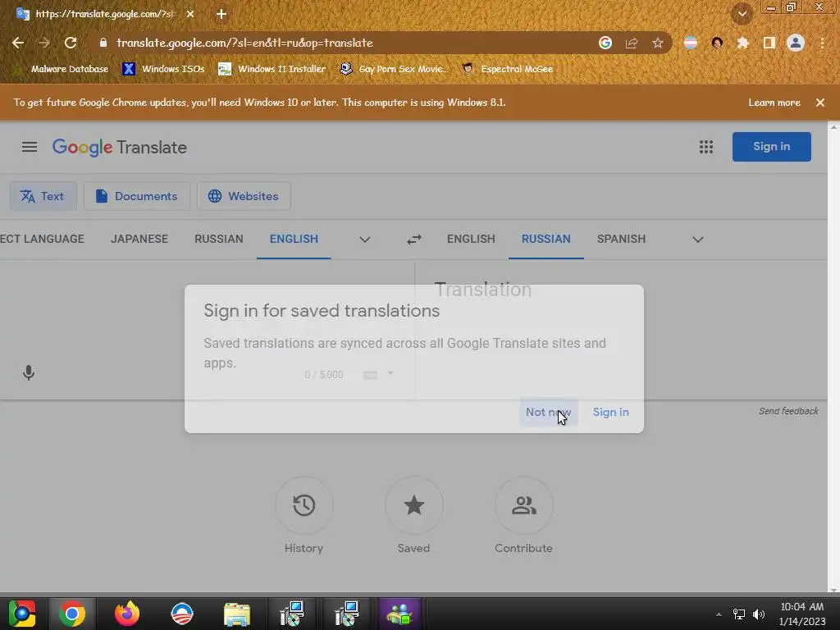Open the Saved star button
Viewport: 840px width, 630px height.
click(x=413, y=505)
